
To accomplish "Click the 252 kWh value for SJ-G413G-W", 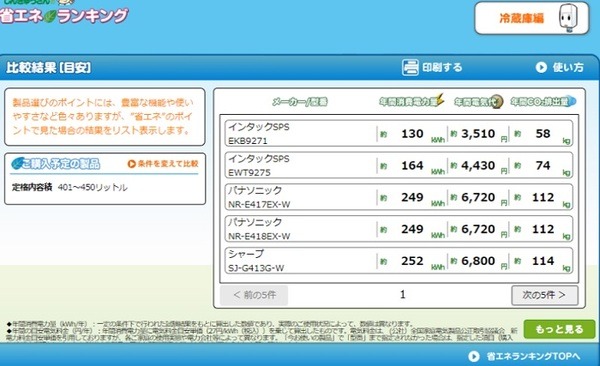I will 412,261.
